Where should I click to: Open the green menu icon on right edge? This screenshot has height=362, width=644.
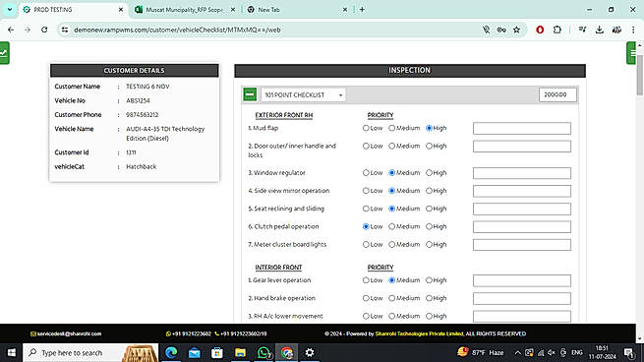click(x=631, y=53)
